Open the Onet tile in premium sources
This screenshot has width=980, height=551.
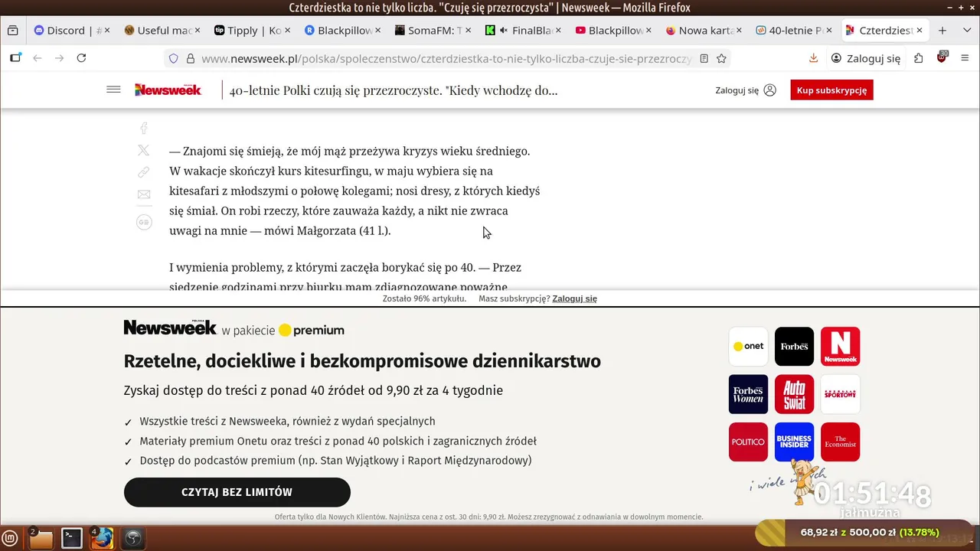pyautogui.click(x=748, y=346)
